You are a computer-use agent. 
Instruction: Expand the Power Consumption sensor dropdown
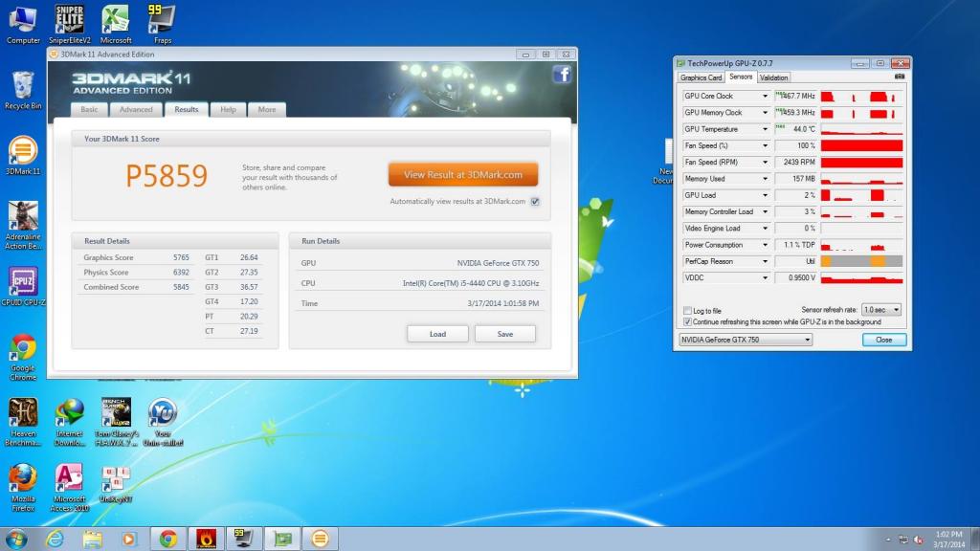click(x=765, y=245)
